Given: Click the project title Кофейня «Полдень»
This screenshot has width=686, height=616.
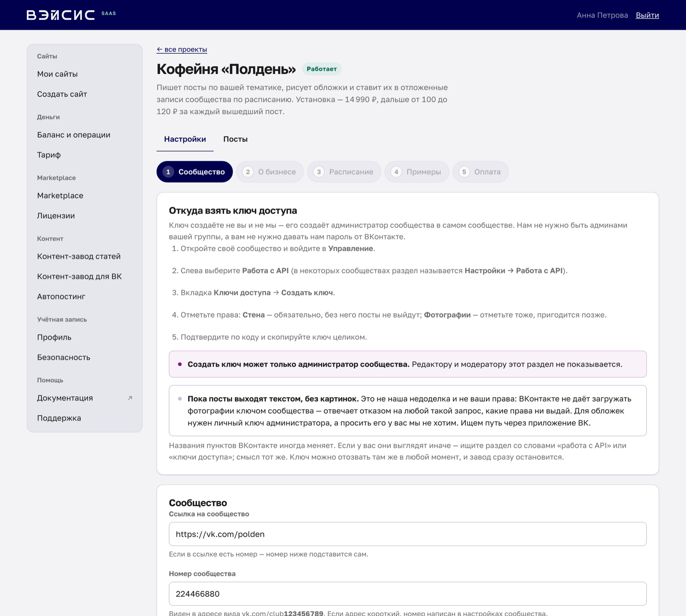Looking at the screenshot, I should click(226, 69).
